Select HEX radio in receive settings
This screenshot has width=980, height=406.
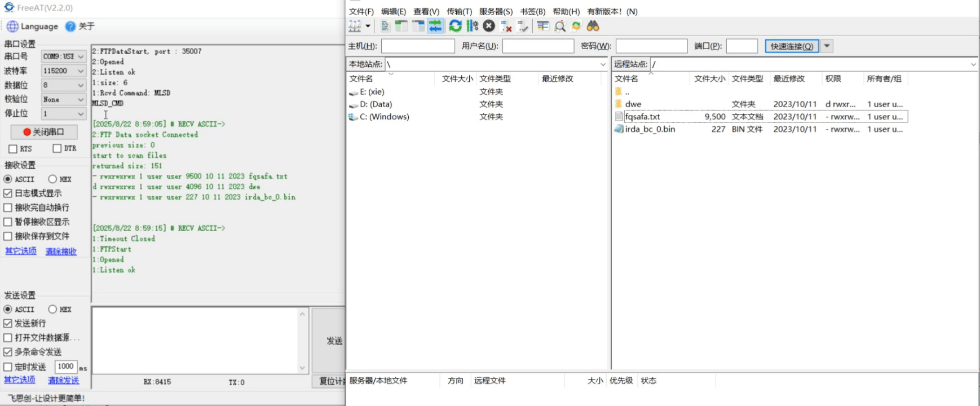[x=52, y=179]
